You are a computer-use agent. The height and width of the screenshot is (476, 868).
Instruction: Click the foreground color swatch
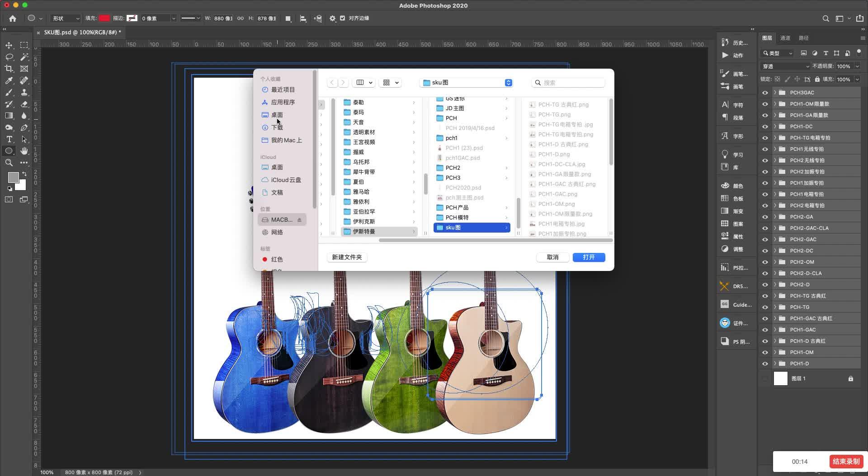click(13, 177)
